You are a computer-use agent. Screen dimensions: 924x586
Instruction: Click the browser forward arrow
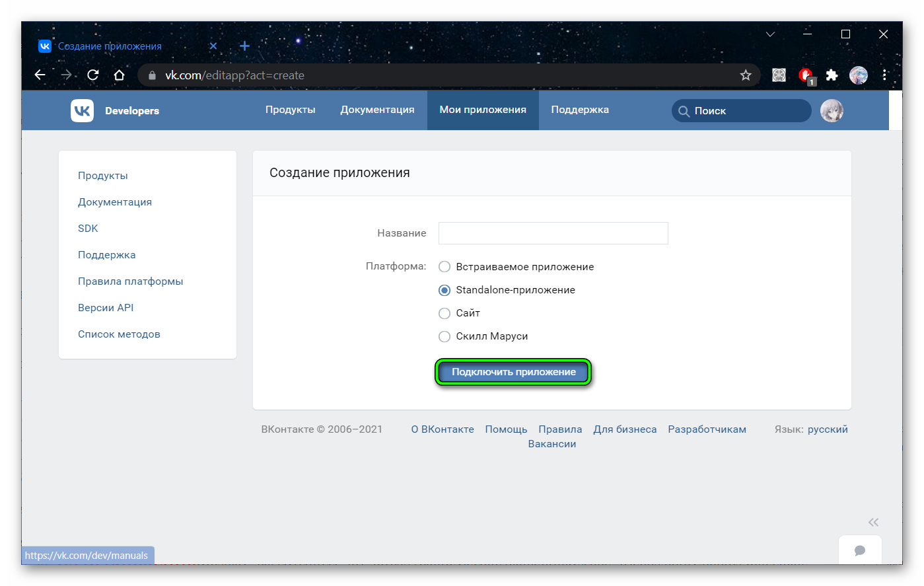coord(66,75)
